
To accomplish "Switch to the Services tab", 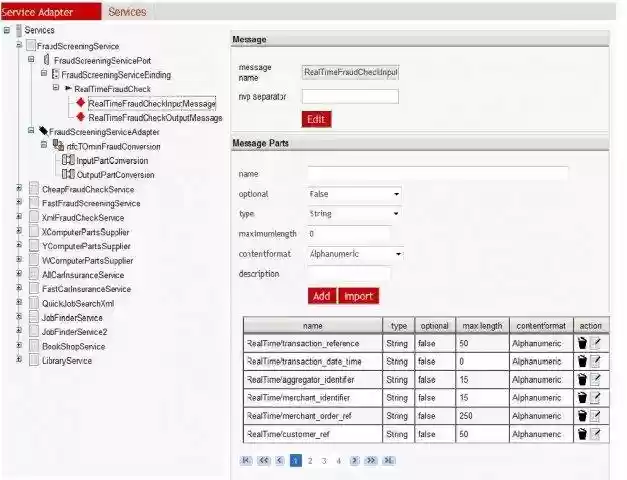I will pos(127,12).
